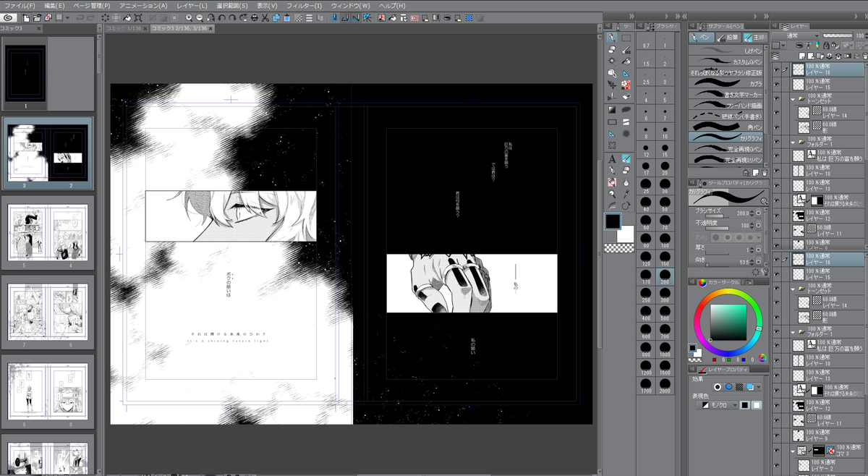Click the open file folder icon
The width and height of the screenshot is (868, 476).
38,17
